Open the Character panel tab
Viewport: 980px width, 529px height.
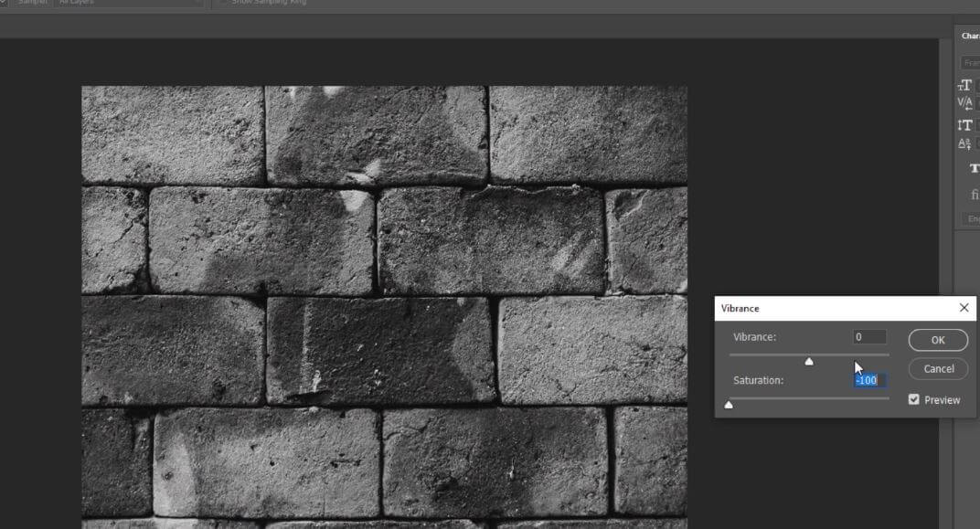coord(970,36)
